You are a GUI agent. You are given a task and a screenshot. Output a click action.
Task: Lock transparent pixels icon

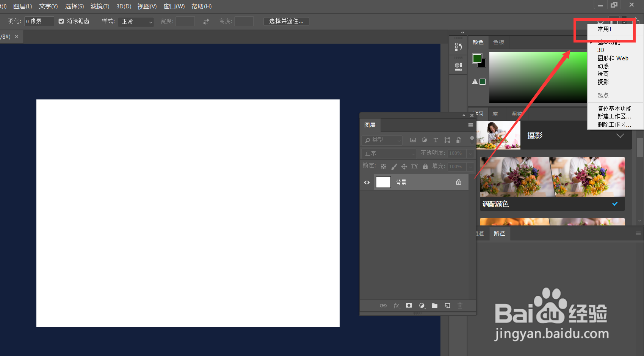pos(384,167)
